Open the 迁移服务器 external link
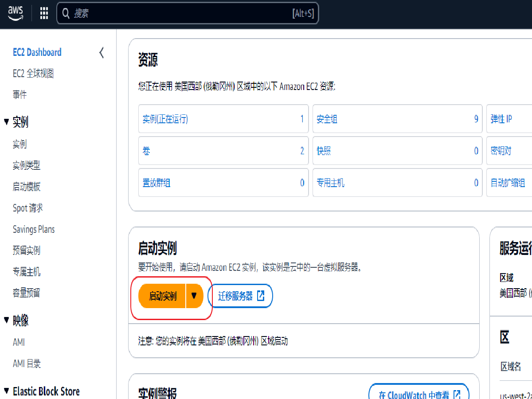The height and width of the screenshot is (399, 532). click(240, 296)
